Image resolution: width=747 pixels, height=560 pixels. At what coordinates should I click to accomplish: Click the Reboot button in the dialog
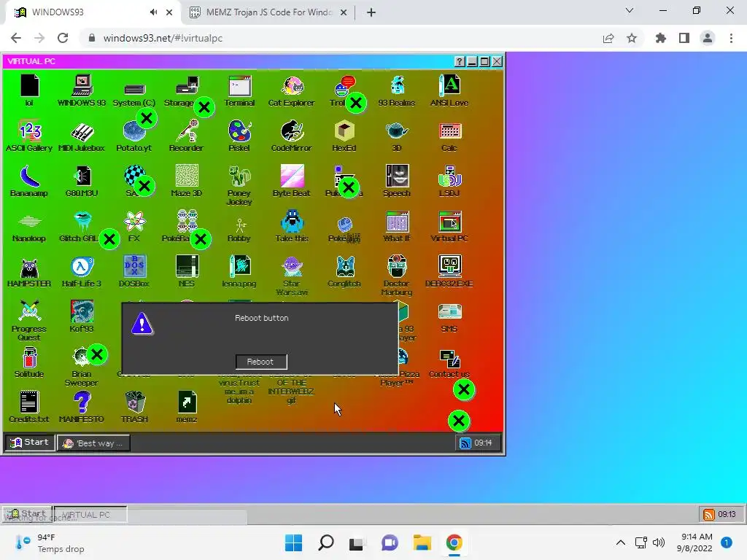pyautogui.click(x=261, y=362)
